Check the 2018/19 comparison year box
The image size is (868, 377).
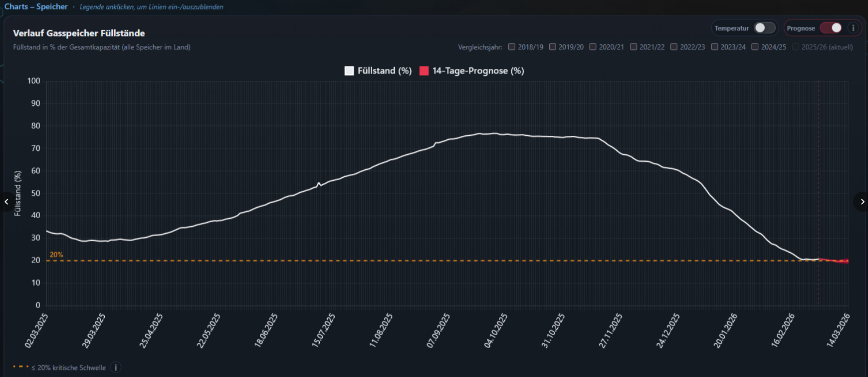[x=512, y=47]
